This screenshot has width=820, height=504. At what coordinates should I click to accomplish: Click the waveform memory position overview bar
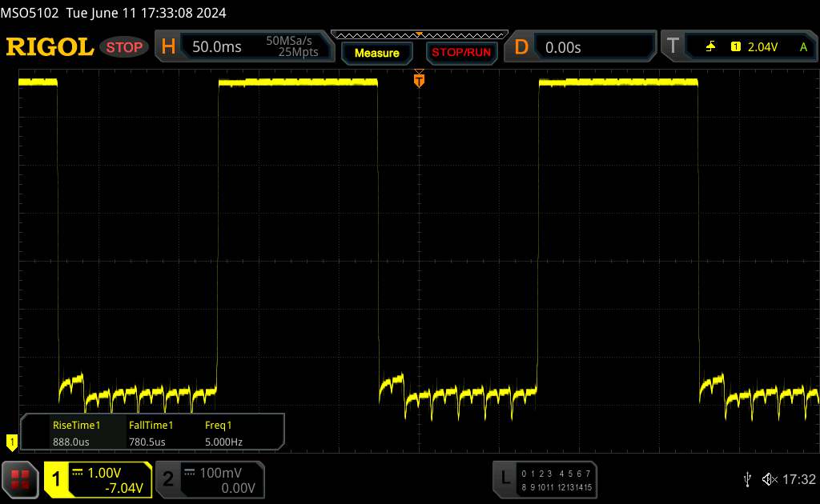click(419, 35)
